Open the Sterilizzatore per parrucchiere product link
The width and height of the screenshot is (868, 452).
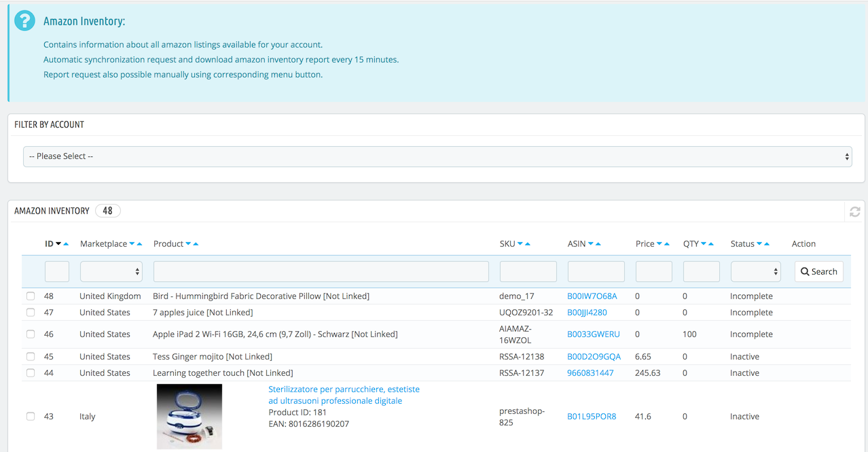tap(344, 395)
